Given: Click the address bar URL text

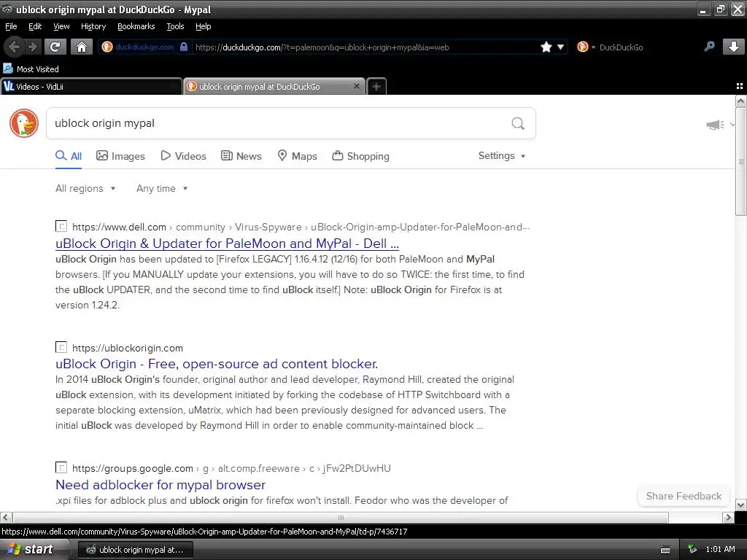Looking at the screenshot, I should tap(322, 47).
